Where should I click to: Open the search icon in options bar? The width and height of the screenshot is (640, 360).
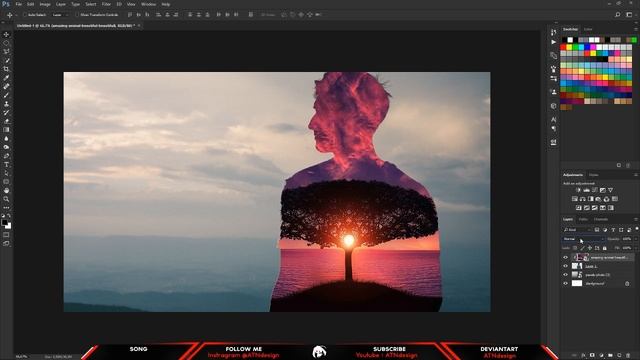point(618,15)
